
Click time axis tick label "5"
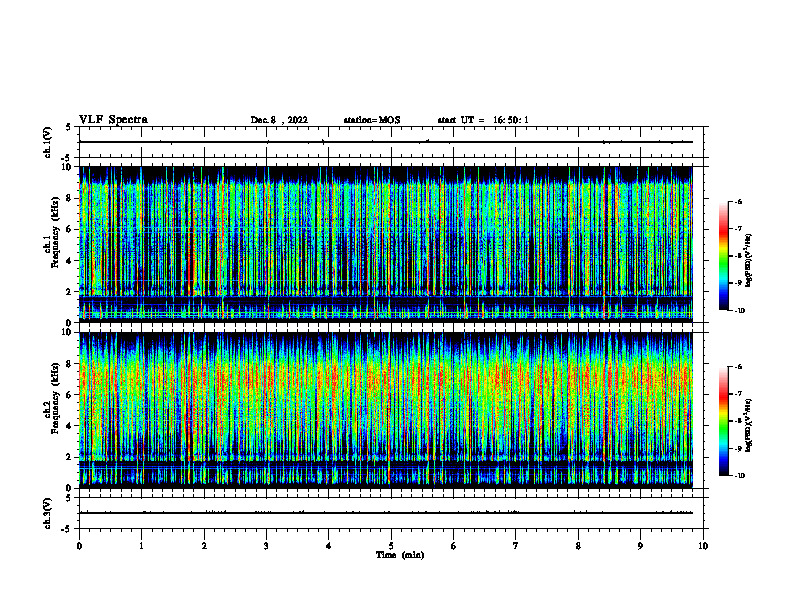[391, 546]
